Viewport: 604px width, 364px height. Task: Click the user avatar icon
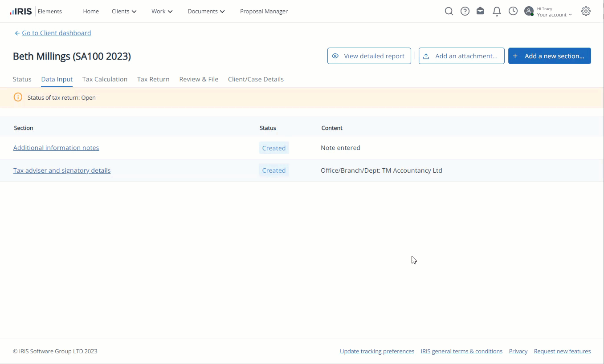pyautogui.click(x=529, y=11)
